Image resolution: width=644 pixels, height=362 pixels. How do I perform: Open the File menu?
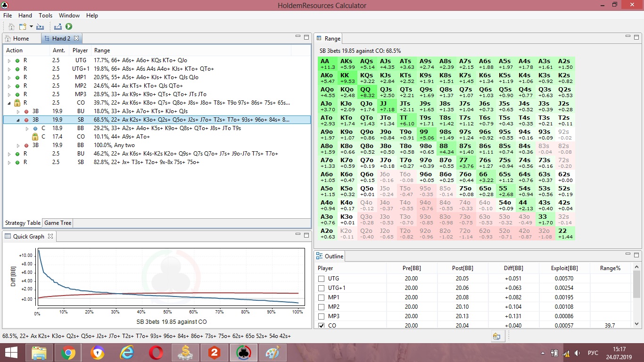(x=8, y=16)
